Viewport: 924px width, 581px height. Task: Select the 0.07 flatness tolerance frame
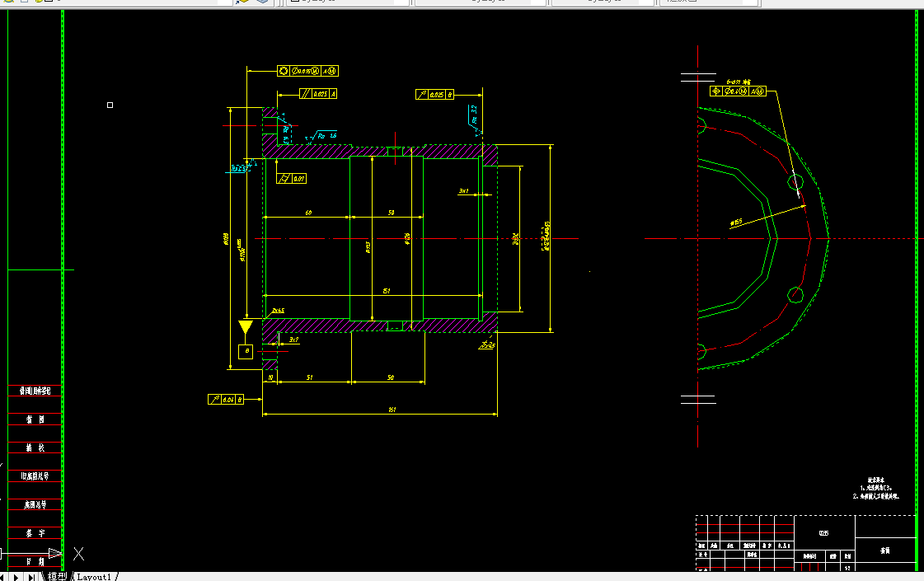point(291,179)
